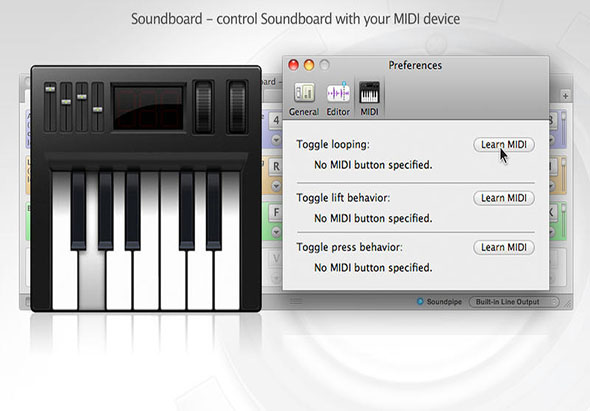Viewport: 590px width, 411px height.
Task: Click the plus button in Soundboard window
Action: [x=565, y=96]
